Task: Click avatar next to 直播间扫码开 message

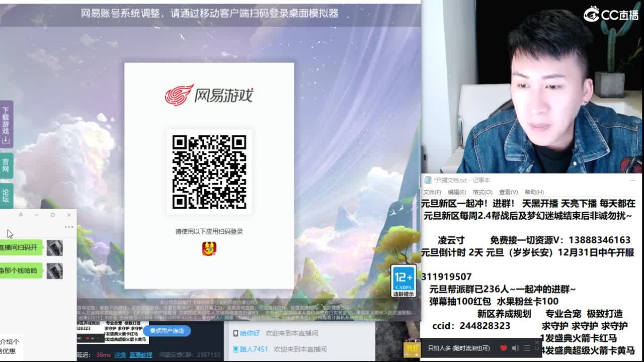Action: [x=54, y=248]
